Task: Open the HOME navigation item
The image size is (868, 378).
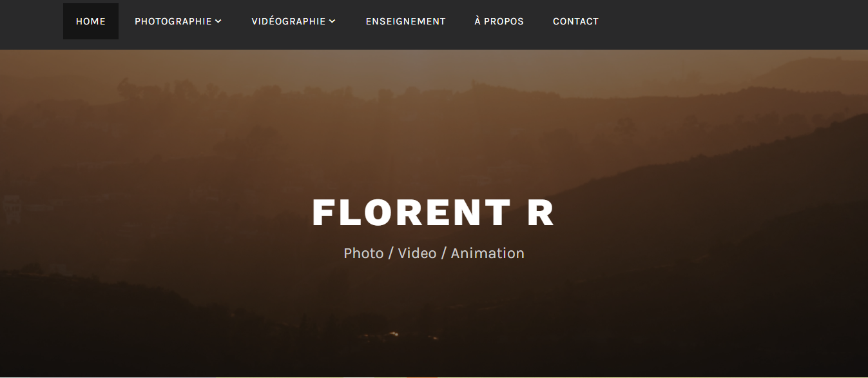Action: coord(91,21)
